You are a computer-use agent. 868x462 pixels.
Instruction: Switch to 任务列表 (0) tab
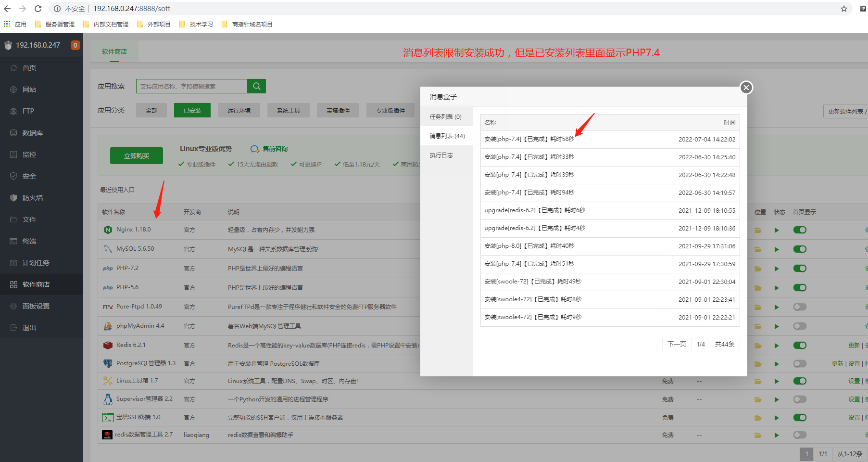tap(446, 116)
